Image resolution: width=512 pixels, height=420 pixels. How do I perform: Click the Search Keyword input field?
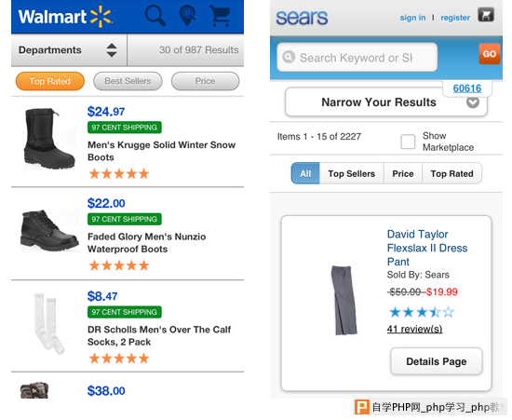click(357, 57)
